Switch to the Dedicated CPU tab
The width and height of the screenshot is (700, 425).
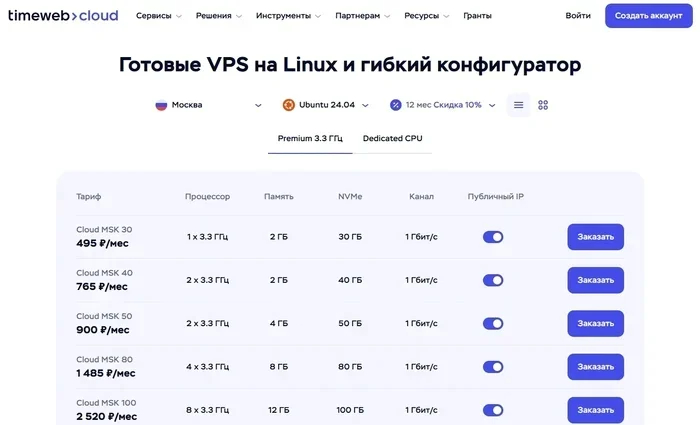click(392, 138)
